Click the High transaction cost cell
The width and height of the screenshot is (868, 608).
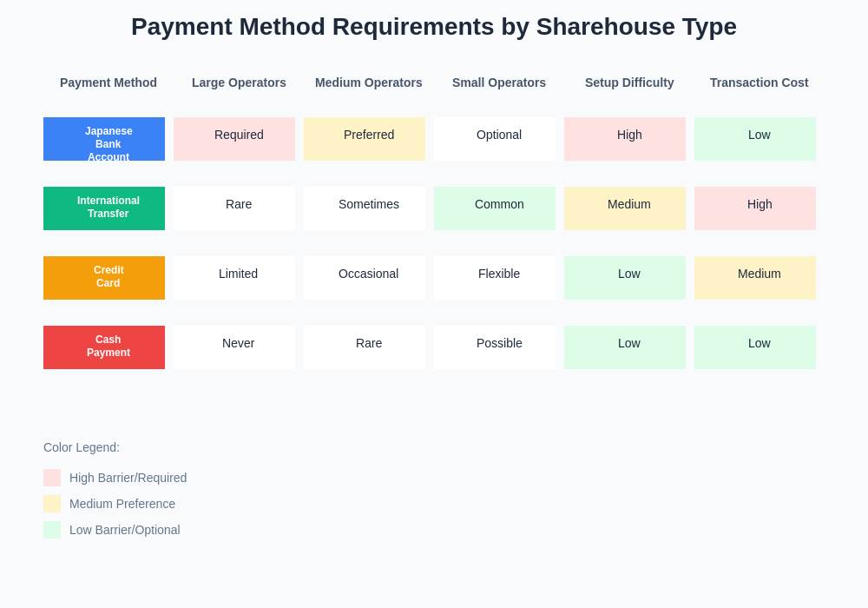coord(755,208)
